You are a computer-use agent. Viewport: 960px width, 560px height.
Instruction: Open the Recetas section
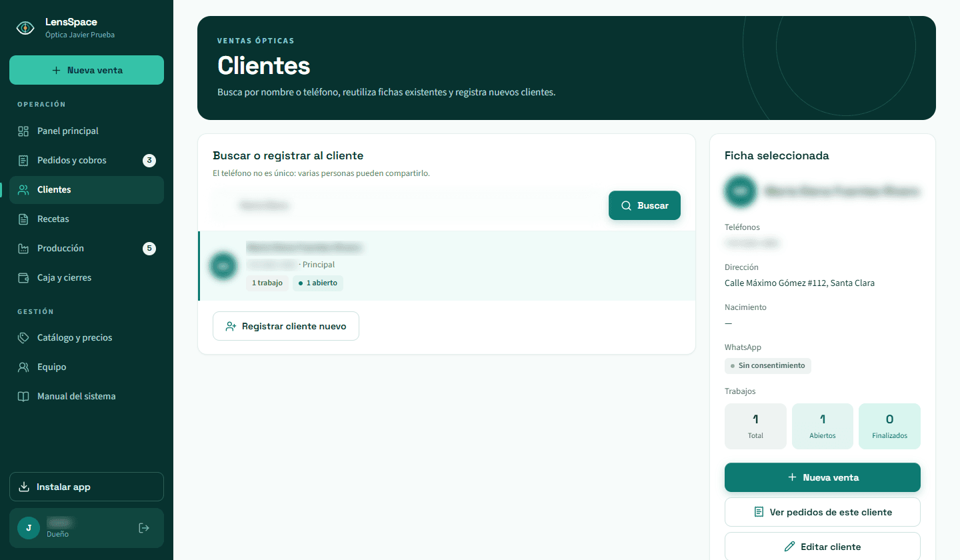point(87,219)
